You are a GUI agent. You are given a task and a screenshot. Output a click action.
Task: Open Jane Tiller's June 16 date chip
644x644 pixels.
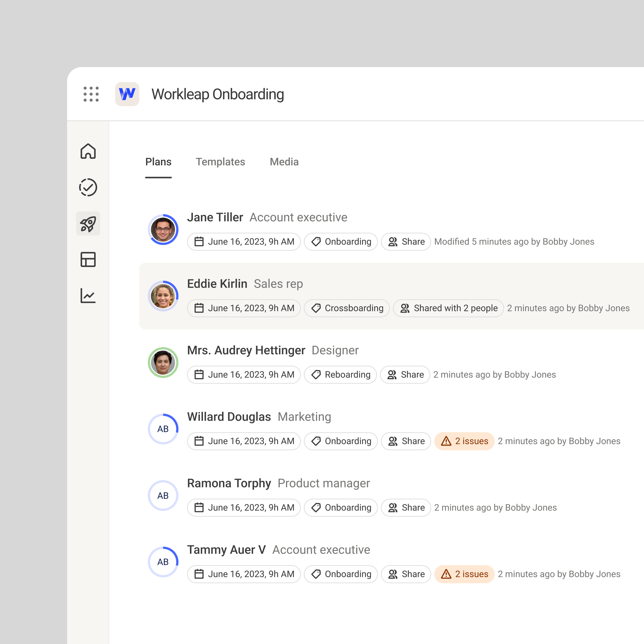(x=244, y=242)
